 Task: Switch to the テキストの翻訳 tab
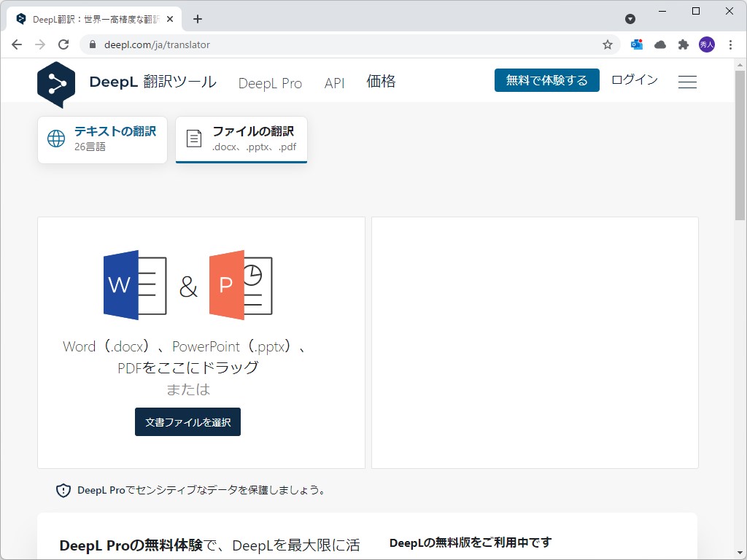[102, 139]
